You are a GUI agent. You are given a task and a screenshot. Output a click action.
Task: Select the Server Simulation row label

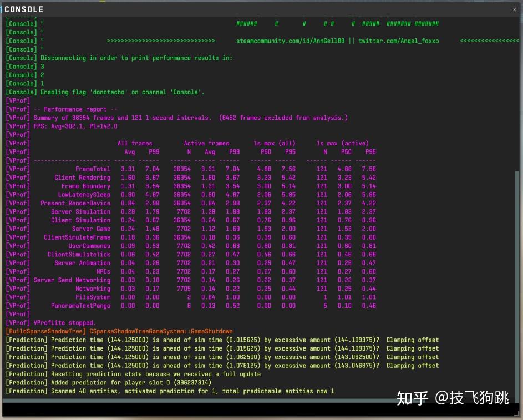coord(81,212)
